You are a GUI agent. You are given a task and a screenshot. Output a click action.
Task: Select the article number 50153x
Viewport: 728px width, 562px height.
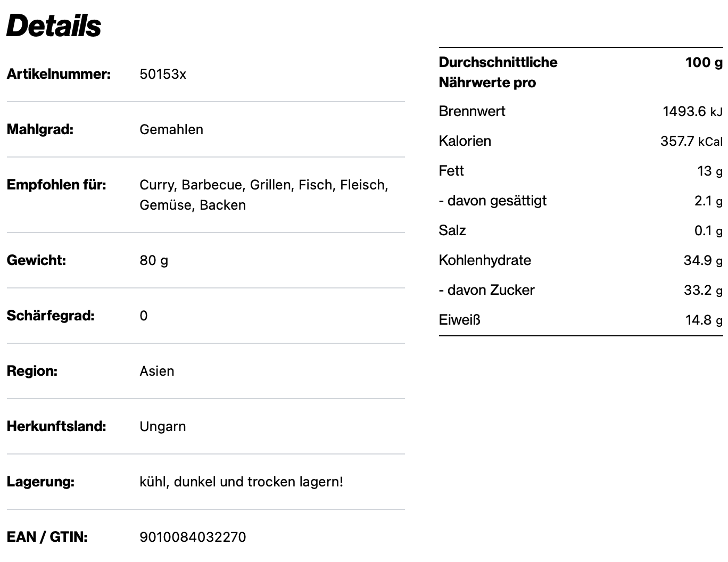click(163, 74)
